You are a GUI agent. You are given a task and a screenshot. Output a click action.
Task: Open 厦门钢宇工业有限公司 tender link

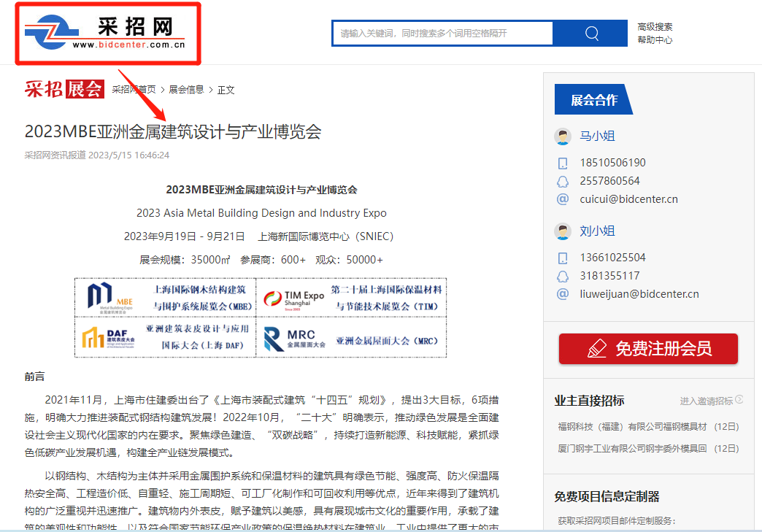pos(632,448)
